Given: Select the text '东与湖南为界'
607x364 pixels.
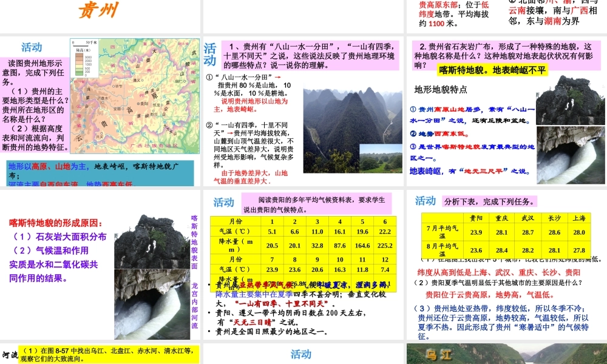Looking at the screenshot, I should click(x=553, y=21).
